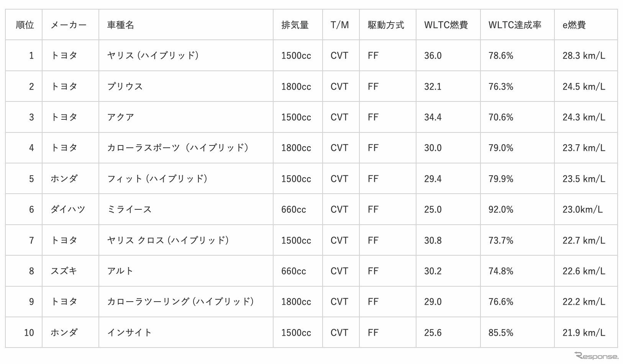Click the 順位 column header
Image resolution: width=623 pixels, height=364 pixels.
click(x=25, y=25)
